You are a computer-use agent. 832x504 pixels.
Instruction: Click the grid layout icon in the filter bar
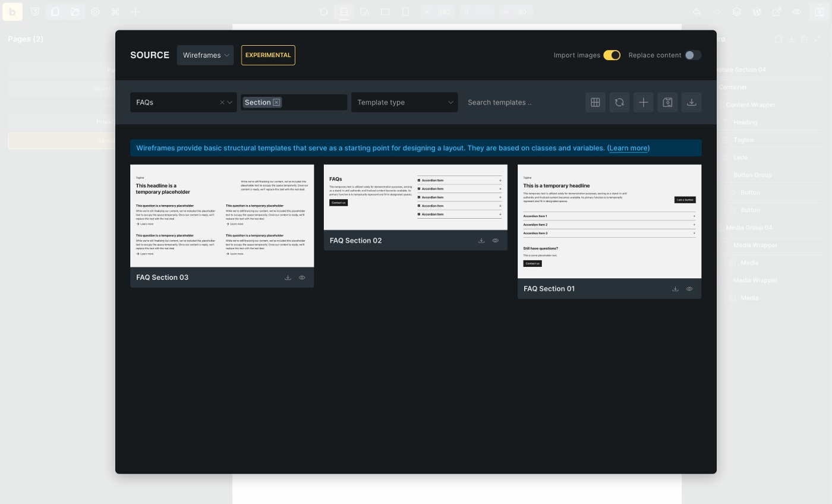click(595, 102)
